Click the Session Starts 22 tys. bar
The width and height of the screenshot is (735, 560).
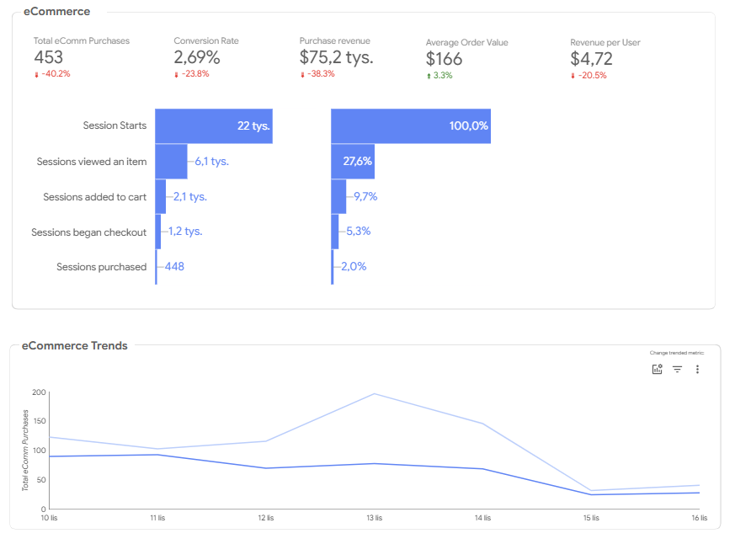pos(214,126)
